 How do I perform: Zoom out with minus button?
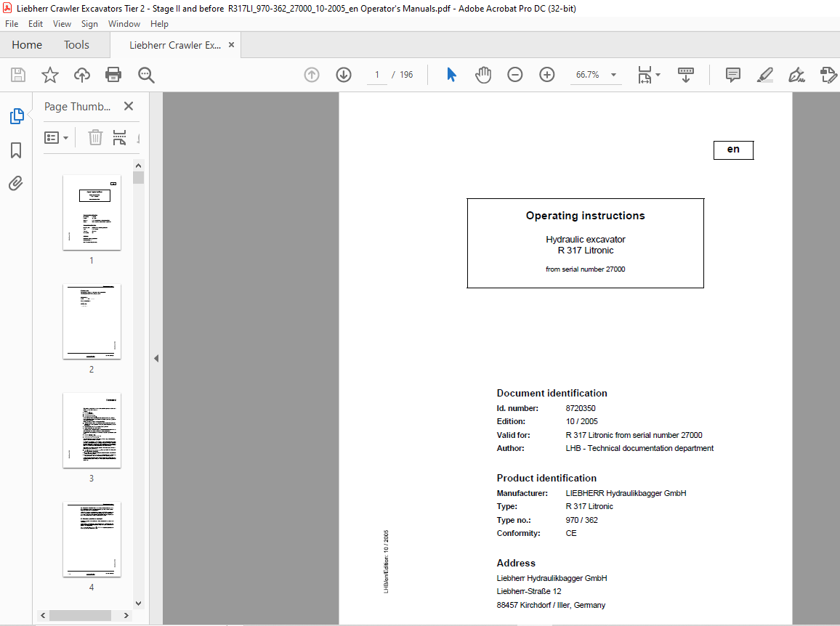514,75
